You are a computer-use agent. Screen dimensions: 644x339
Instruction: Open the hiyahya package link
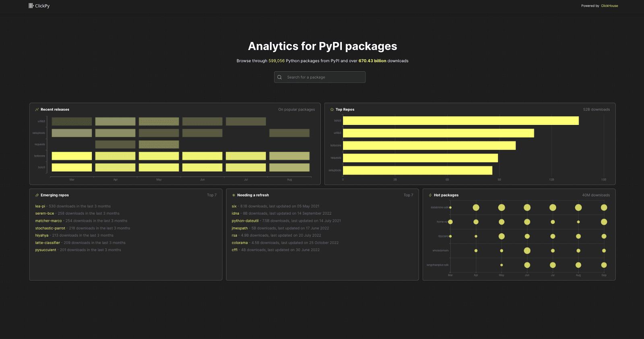[x=41, y=235]
